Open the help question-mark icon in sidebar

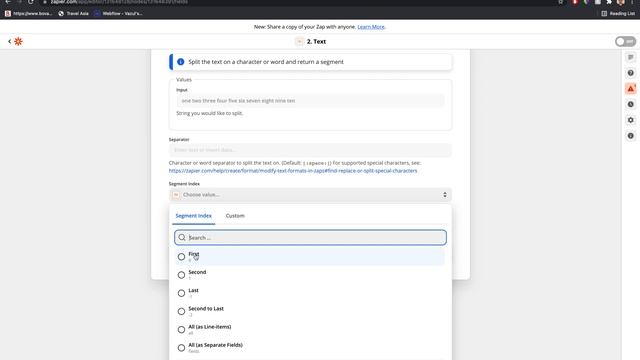click(631, 73)
